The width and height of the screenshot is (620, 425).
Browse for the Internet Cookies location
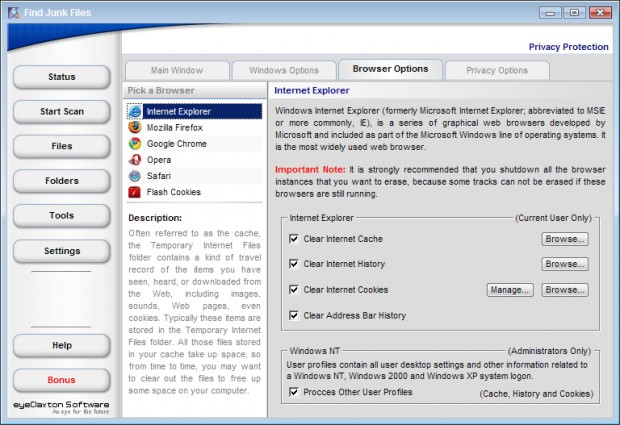pyautogui.click(x=565, y=290)
